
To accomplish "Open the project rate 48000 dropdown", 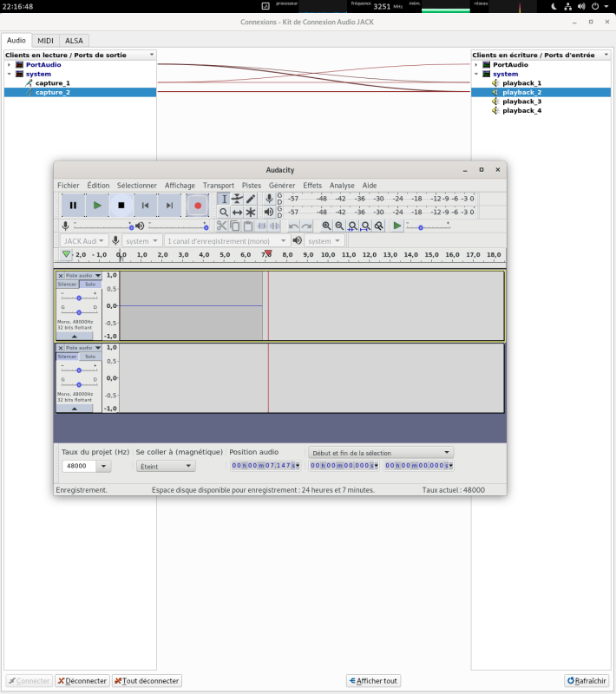I will (103, 466).
